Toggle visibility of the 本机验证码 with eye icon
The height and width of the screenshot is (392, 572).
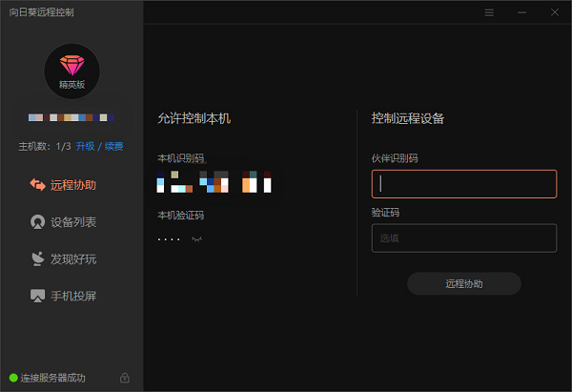tap(197, 237)
